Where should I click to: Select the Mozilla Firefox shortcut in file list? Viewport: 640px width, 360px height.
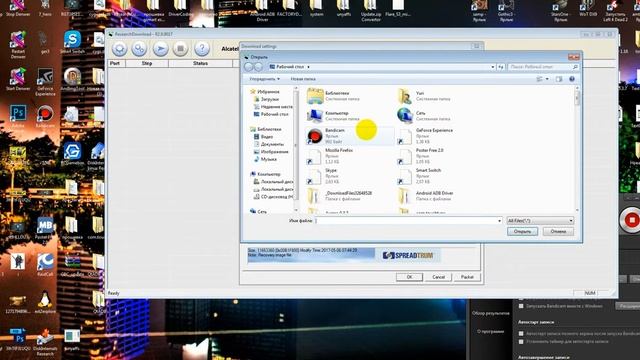point(331,156)
